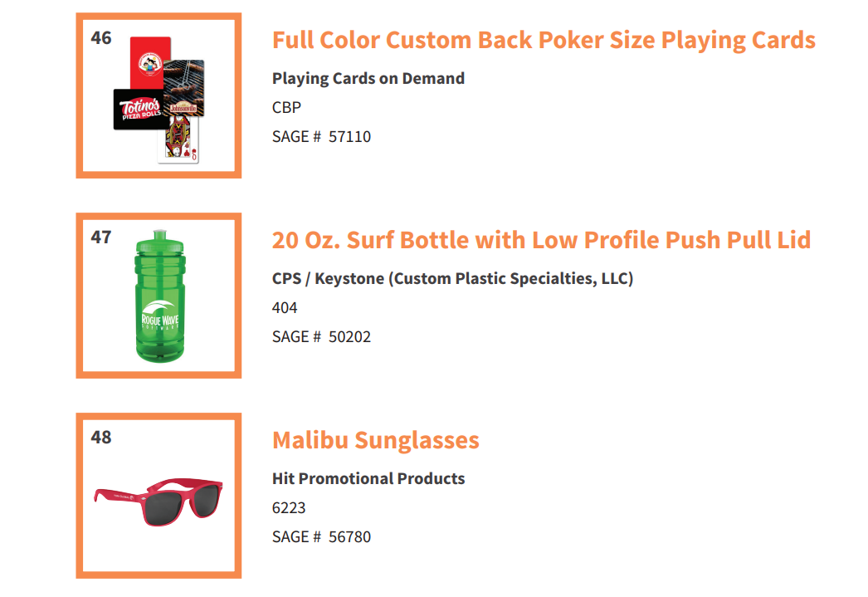
Task: Click the Rogue Wave logo on bottle
Action: pyautogui.click(x=160, y=316)
